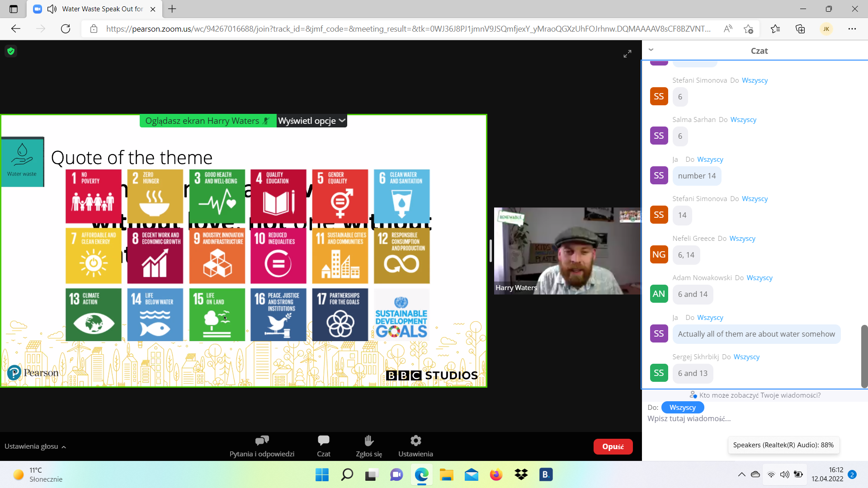Open a new browser tab
Viewport: 868px width, 488px height.
tap(172, 9)
